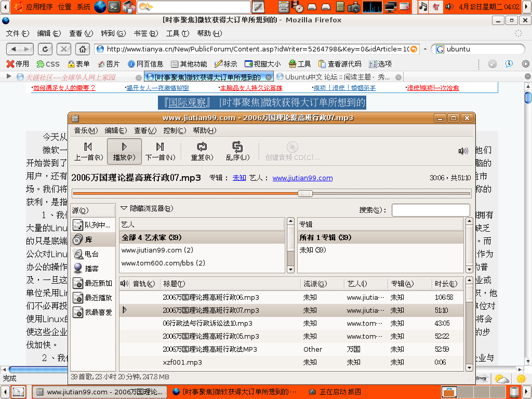Sort tracks by 标题 column header
The height and width of the screenshot is (399, 532).
(231, 284)
